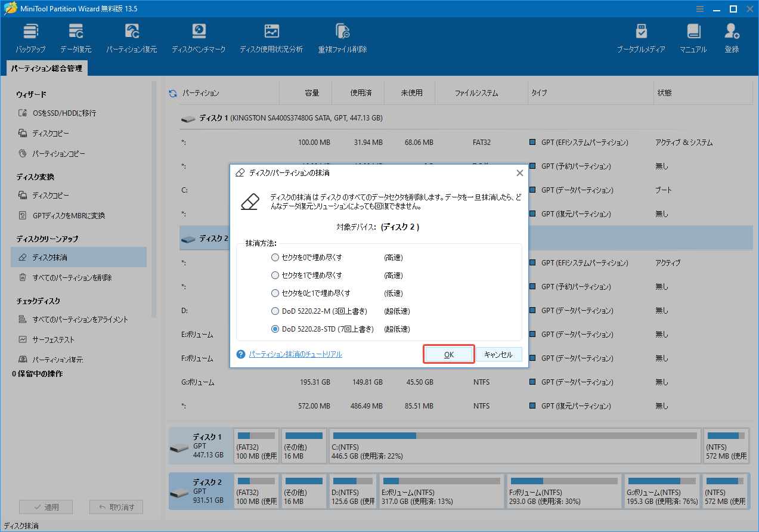Select サーフェステスト in sidebar
Image resolution: width=759 pixels, height=532 pixels.
pos(47,340)
